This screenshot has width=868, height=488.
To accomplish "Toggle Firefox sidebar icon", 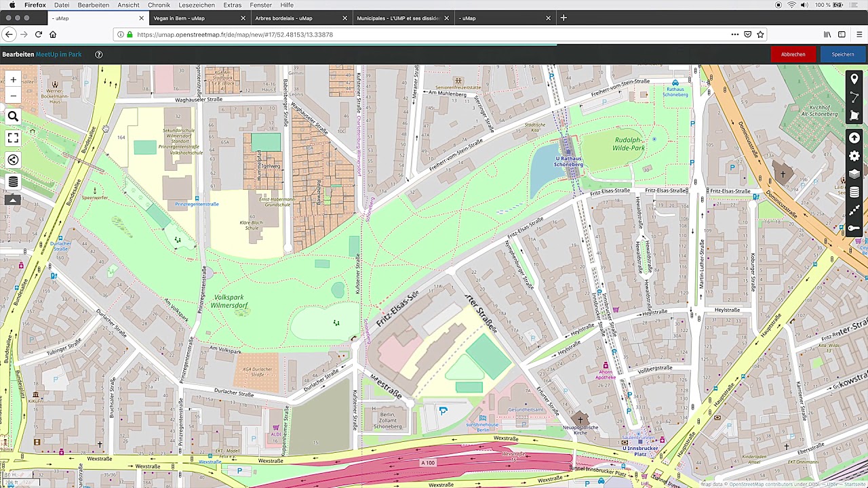I will [842, 35].
